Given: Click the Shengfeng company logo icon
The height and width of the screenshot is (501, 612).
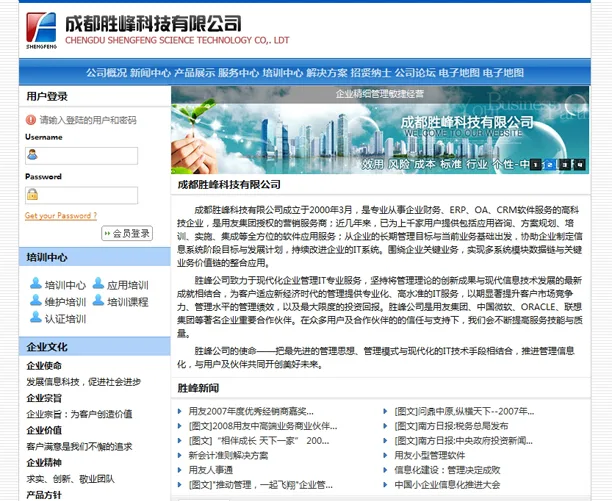Looking at the screenshot, I should click(39, 32).
